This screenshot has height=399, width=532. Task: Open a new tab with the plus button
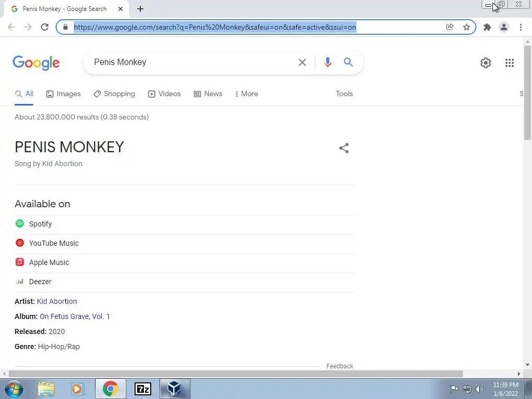pos(140,9)
